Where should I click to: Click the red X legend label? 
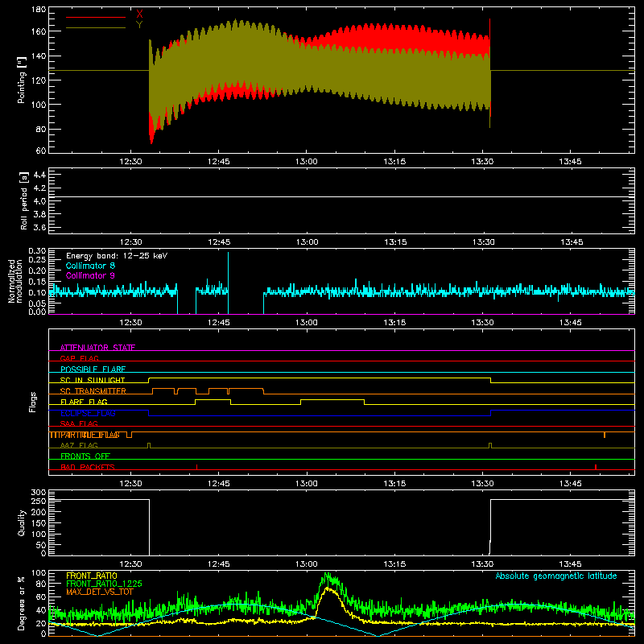click(x=139, y=14)
